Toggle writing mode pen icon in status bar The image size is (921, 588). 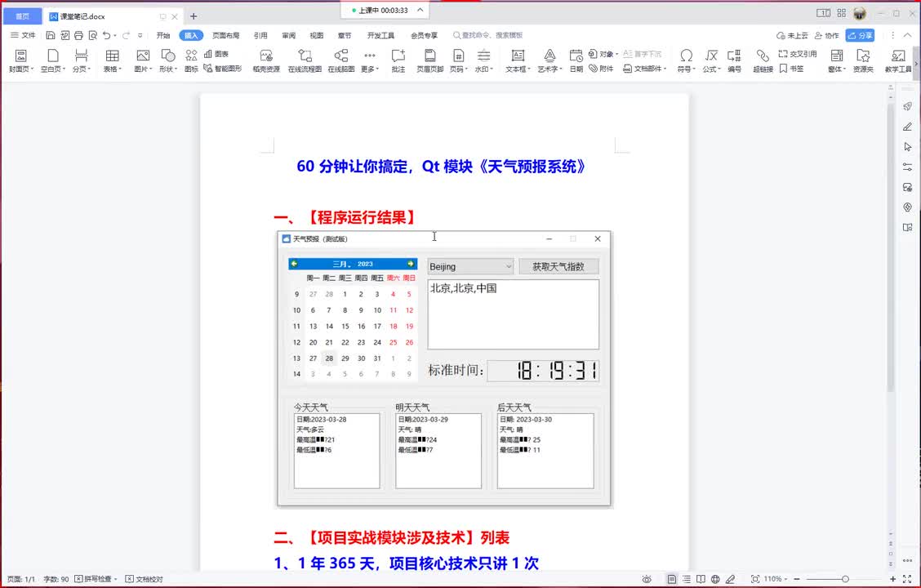(x=730, y=579)
